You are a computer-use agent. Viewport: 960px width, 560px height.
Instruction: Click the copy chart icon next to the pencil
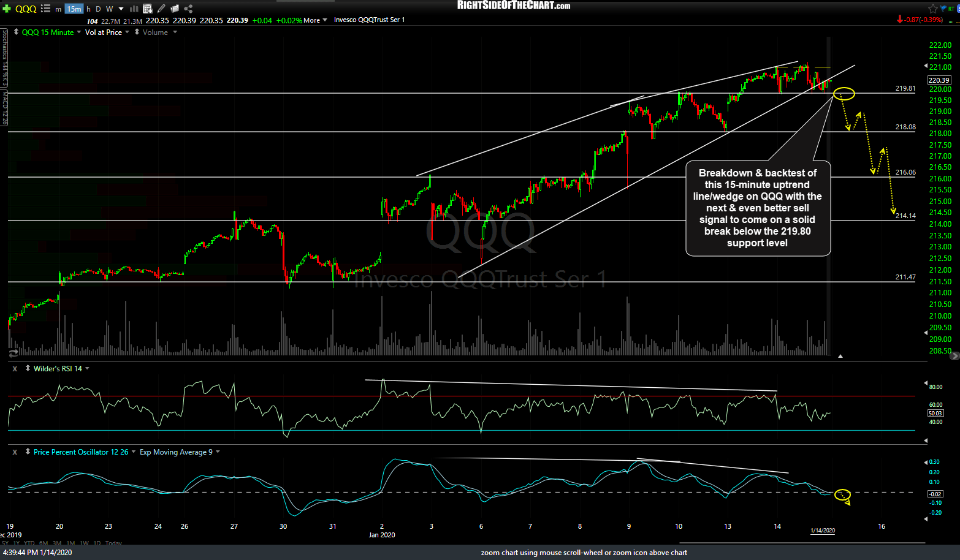(x=174, y=9)
